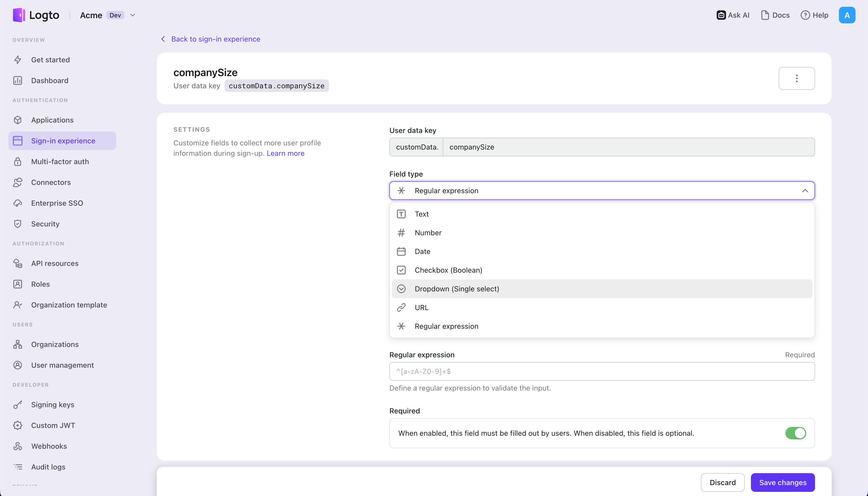868x496 pixels.
Task: Click the Enterprise SSO cloud icon
Action: [x=18, y=203]
